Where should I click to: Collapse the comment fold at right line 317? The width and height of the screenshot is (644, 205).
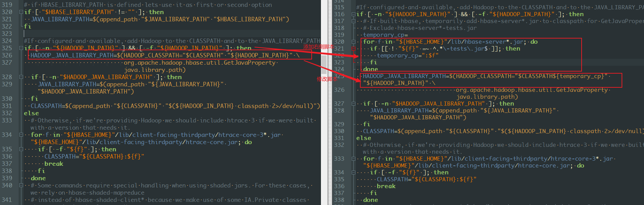(353, 21)
